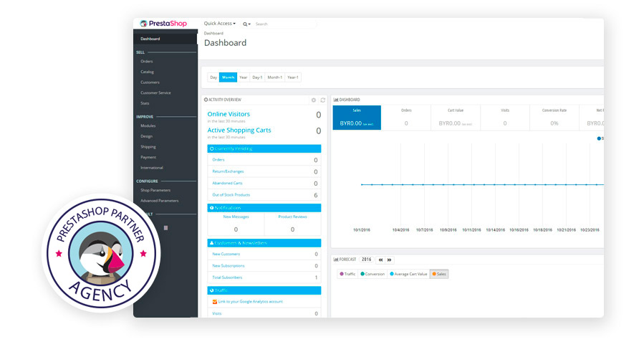Viewport: 644px width, 342px height.
Task: Go to Customers in the sidebar
Action: click(150, 82)
